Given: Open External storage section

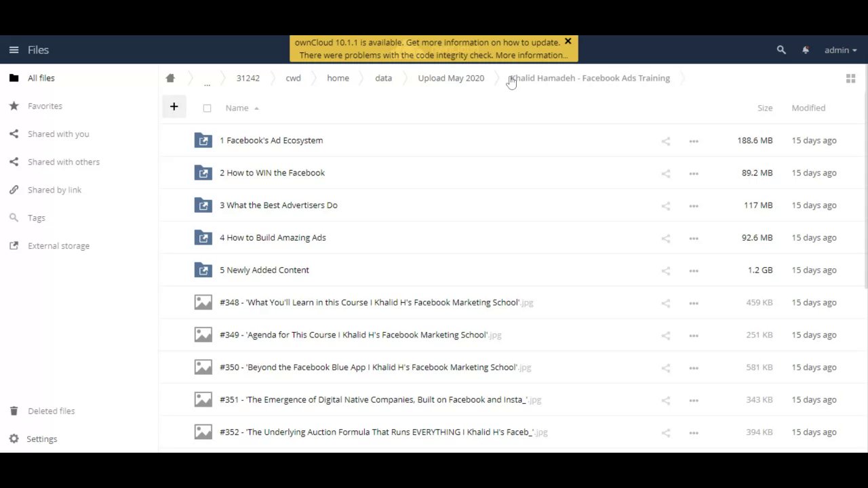Looking at the screenshot, I should [x=58, y=245].
